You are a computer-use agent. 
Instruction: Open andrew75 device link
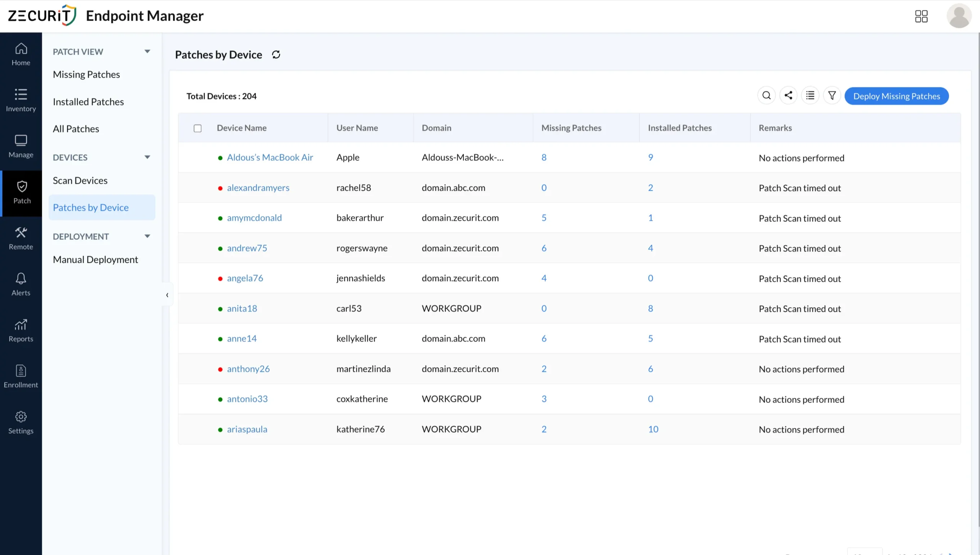(247, 248)
